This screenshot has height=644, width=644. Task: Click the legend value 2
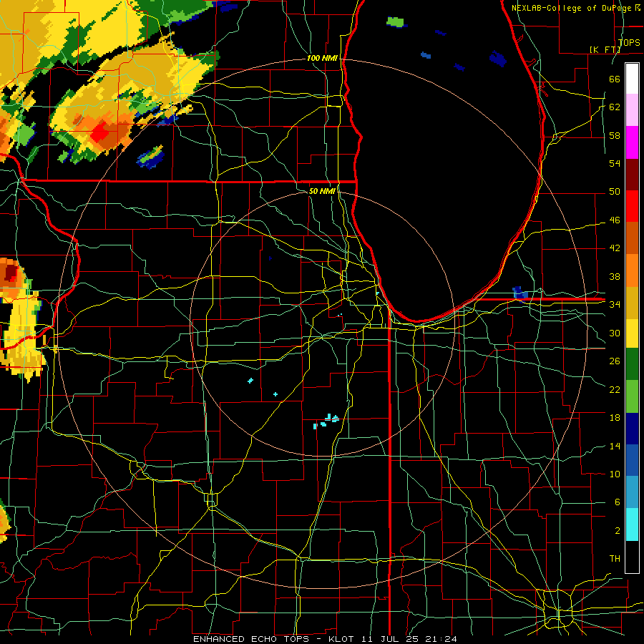(617, 531)
